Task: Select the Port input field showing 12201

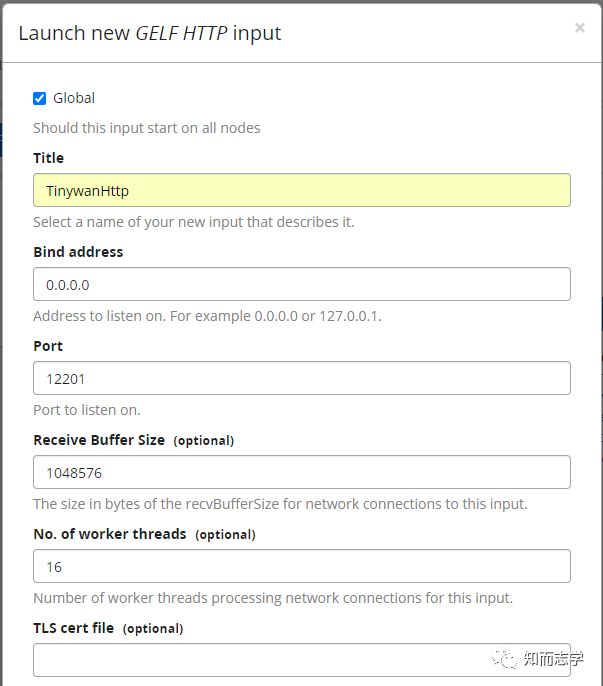Action: tap(301, 378)
